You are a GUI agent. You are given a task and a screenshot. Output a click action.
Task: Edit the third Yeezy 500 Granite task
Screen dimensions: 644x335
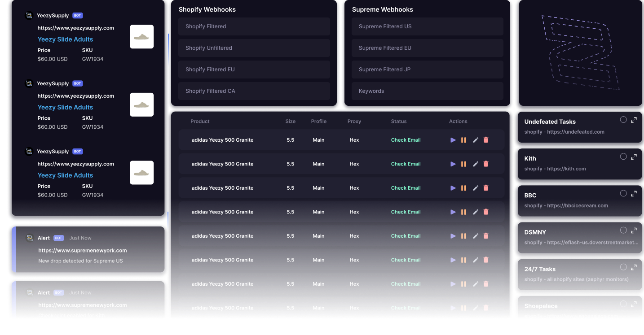(475, 188)
